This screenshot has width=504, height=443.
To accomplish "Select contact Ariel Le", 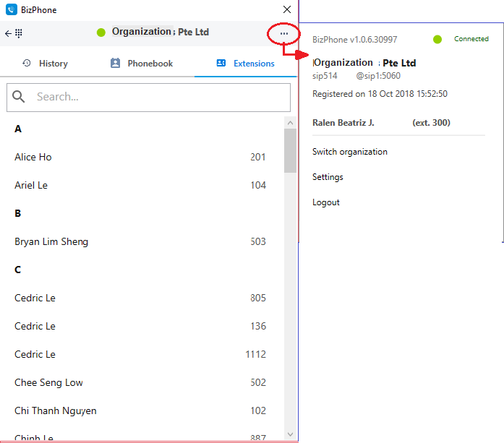I will [31, 185].
